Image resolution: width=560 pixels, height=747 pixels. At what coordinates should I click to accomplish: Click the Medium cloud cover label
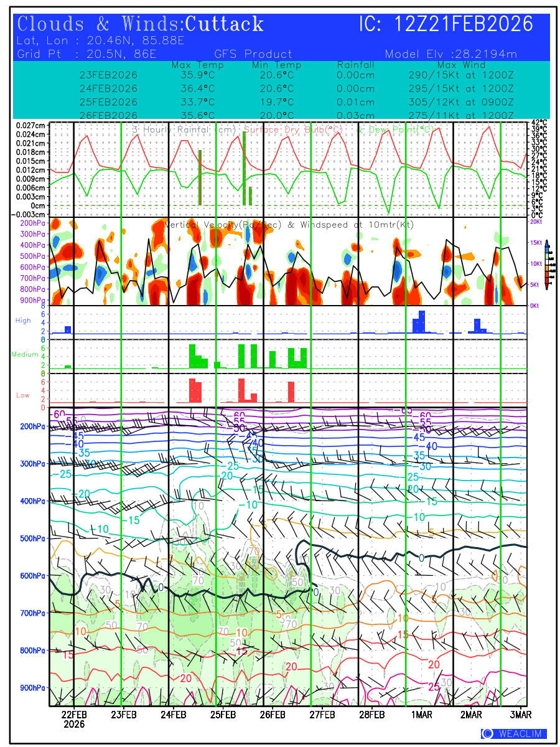(25, 354)
